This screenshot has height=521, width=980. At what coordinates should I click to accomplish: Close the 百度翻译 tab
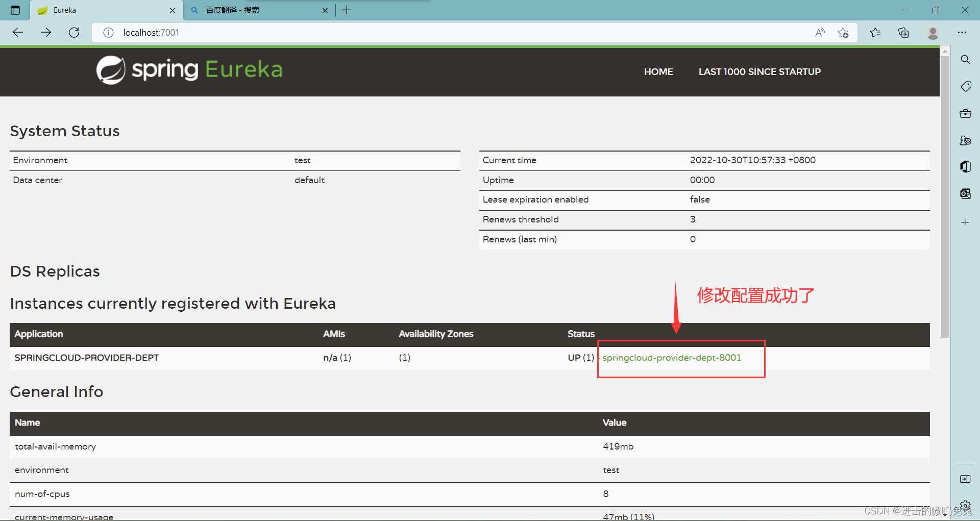325,10
